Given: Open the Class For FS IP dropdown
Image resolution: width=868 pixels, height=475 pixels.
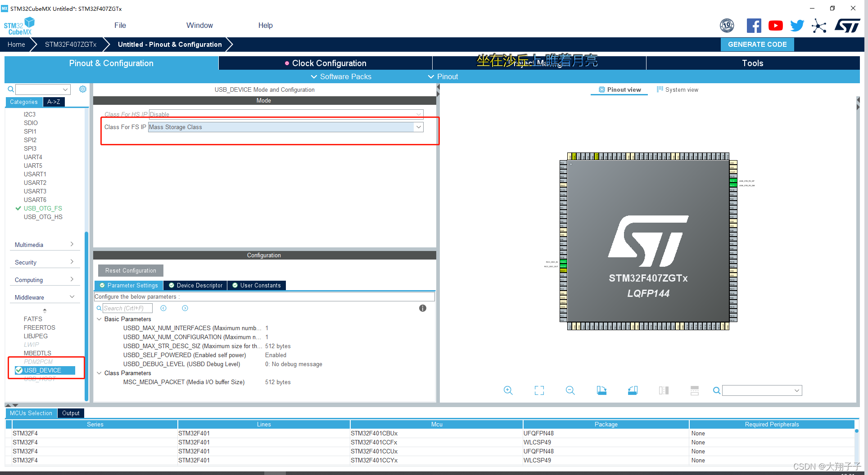Looking at the screenshot, I should (x=418, y=127).
